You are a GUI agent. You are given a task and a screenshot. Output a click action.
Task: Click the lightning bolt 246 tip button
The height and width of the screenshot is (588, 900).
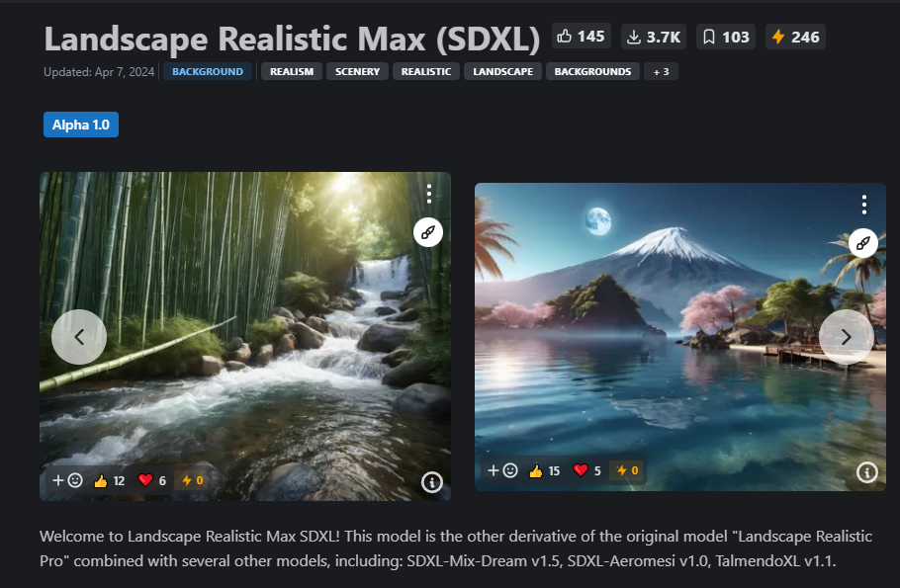point(795,38)
